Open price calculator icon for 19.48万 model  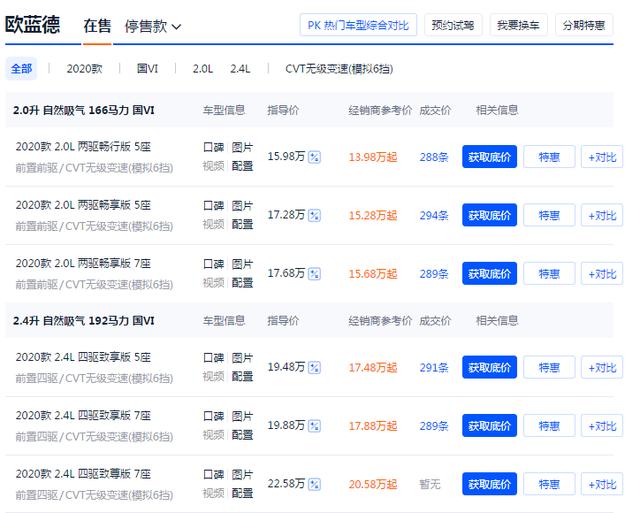[x=314, y=367]
